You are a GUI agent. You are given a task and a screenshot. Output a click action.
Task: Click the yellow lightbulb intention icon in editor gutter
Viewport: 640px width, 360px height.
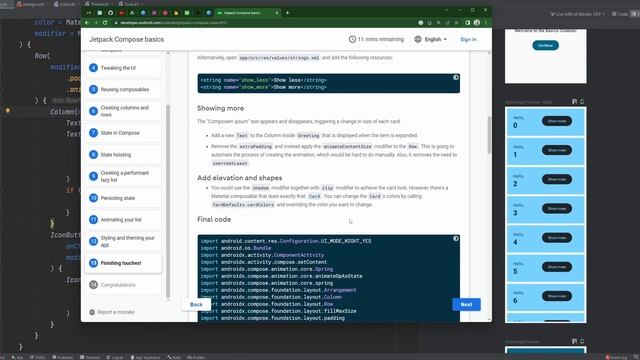[x=7, y=111]
